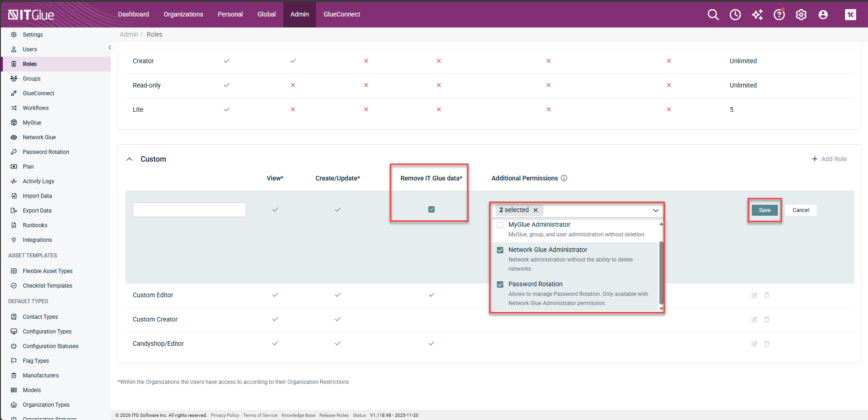The width and height of the screenshot is (868, 420).
Task: Uncheck the Password Rotation permission option
Action: [x=500, y=284]
